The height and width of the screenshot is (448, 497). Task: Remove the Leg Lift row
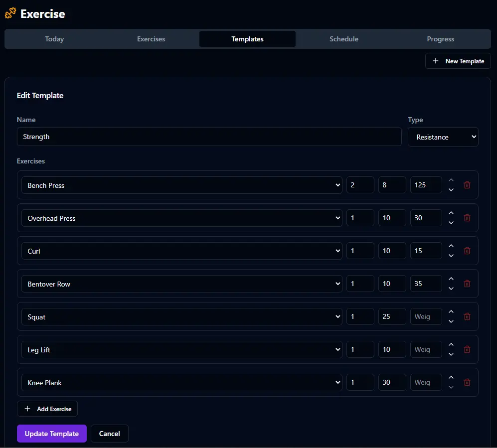click(x=467, y=349)
